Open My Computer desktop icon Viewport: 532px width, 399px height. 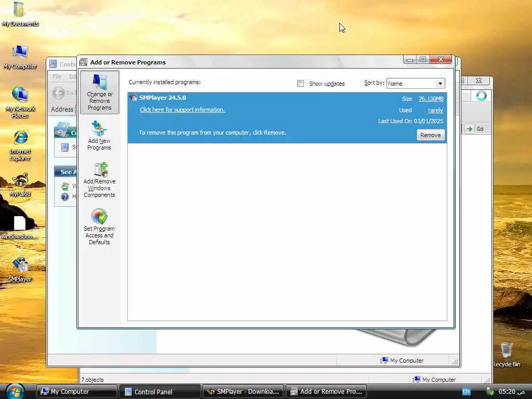[20, 57]
